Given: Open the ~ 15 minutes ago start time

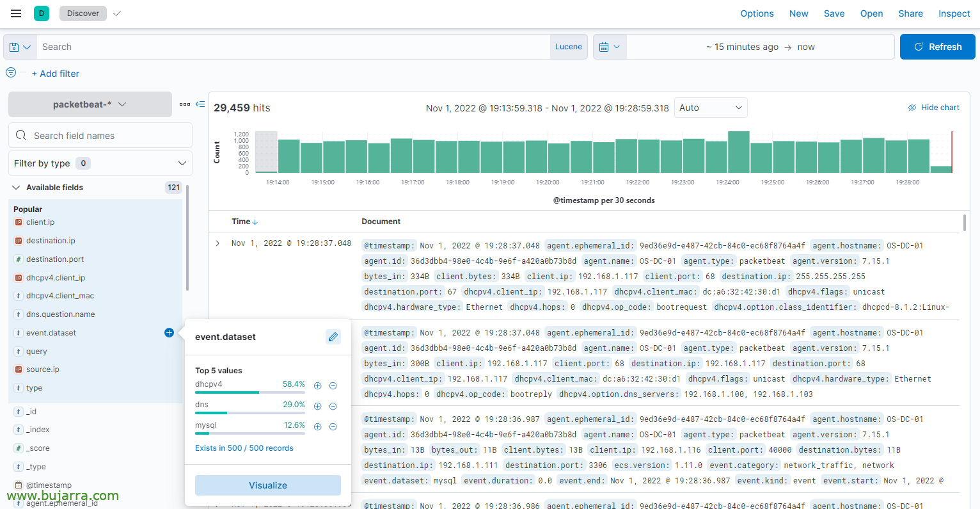Looking at the screenshot, I should point(743,47).
